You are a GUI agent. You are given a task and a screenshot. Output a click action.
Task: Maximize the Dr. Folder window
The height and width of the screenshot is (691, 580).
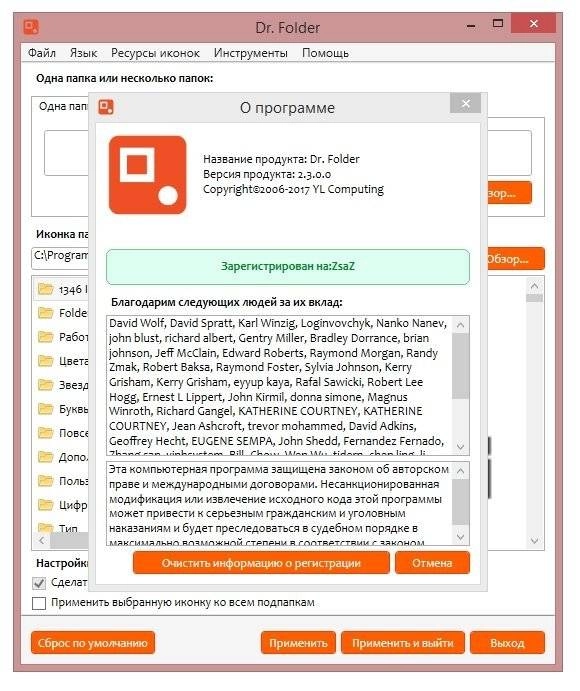click(498, 24)
